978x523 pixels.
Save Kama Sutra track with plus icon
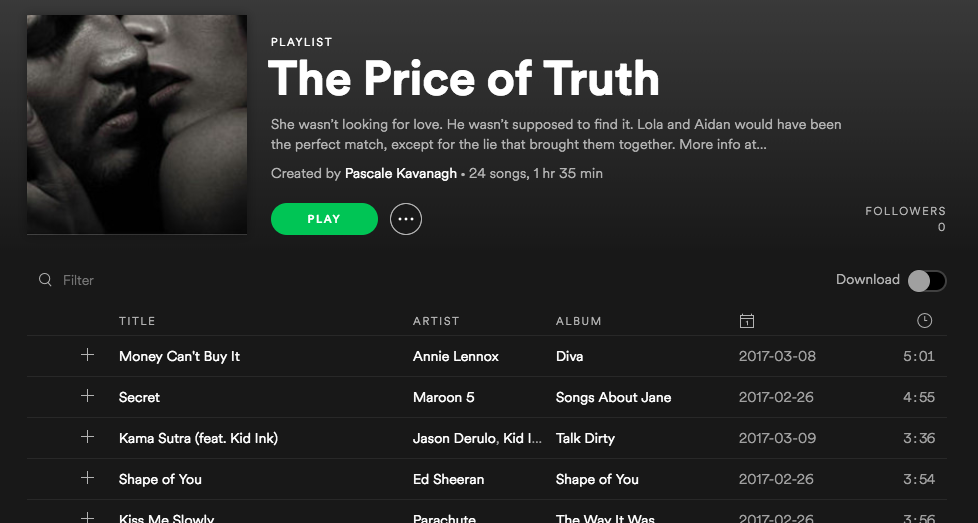[x=87, y=437]
